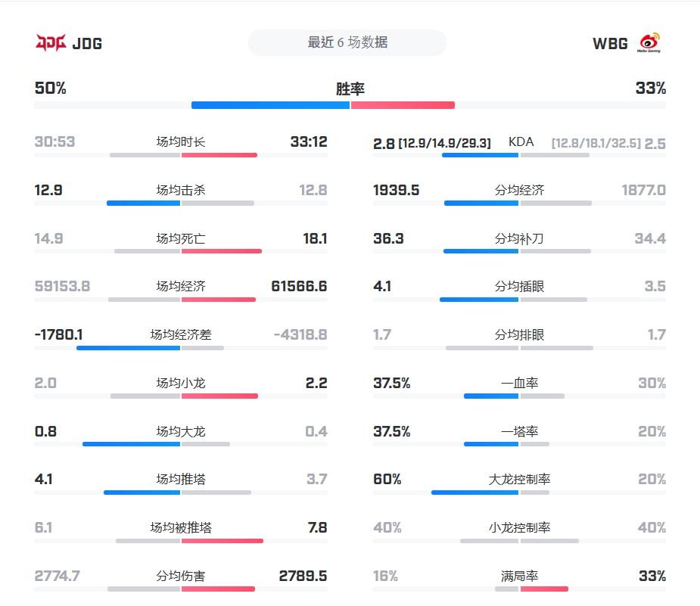Click WBG's 33% win rate value
The width and height of the screenshot is (700, 606).
[650, 89]
